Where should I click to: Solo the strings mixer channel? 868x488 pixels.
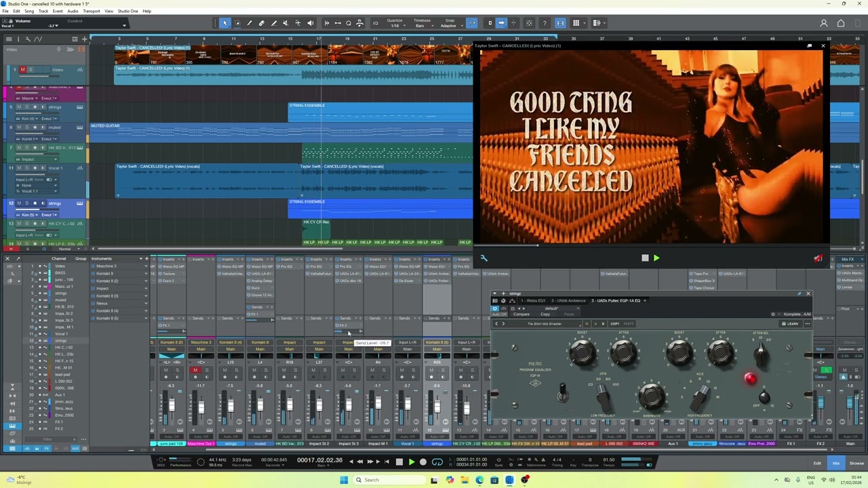point(236,370)
